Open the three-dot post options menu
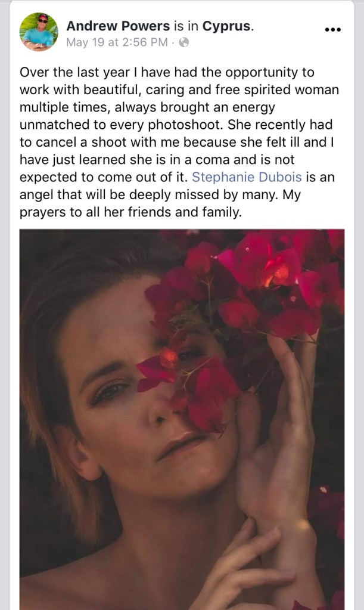Image resolution: width=364 pixels, height=610 pixels. [x=332, y=29]
